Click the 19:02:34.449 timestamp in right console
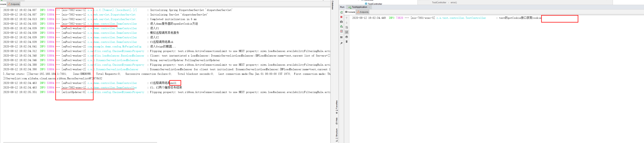Image resolution: width=644 pixels, height=143 pixels. [x=377, y=18]
